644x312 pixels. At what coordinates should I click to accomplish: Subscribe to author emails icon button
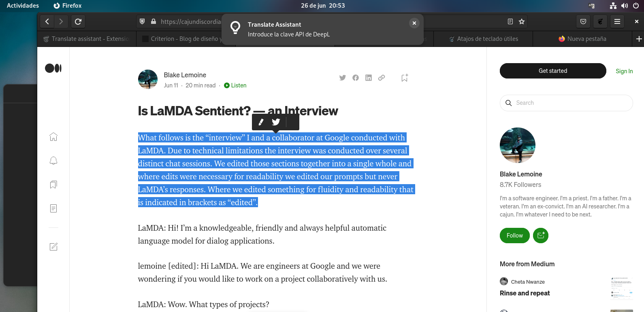541,236
